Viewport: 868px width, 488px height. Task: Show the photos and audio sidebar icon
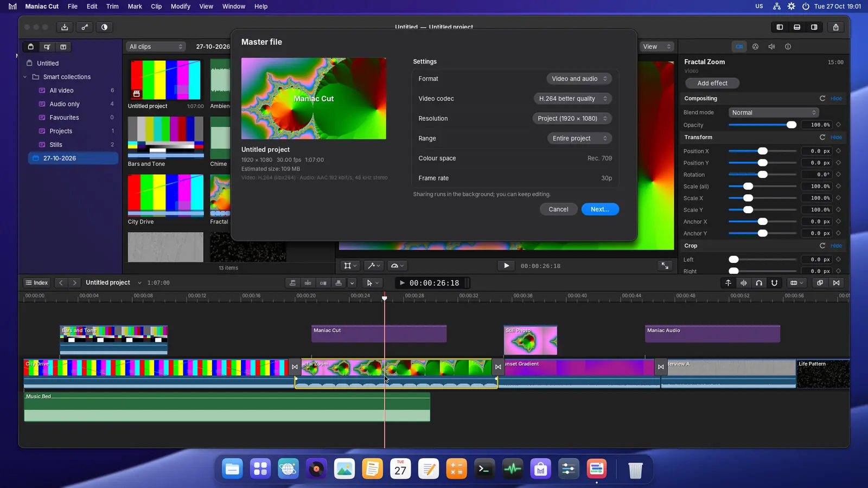47,47
